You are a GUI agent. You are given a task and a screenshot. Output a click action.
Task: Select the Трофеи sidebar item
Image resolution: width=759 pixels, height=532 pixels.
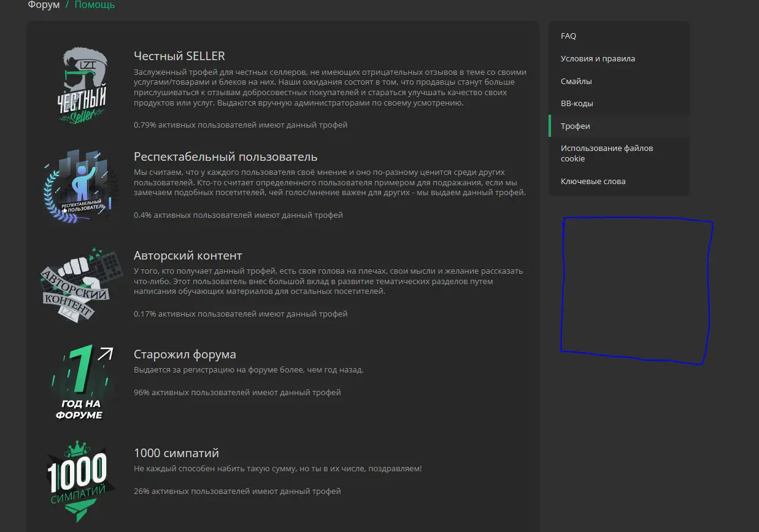point(618,126)
